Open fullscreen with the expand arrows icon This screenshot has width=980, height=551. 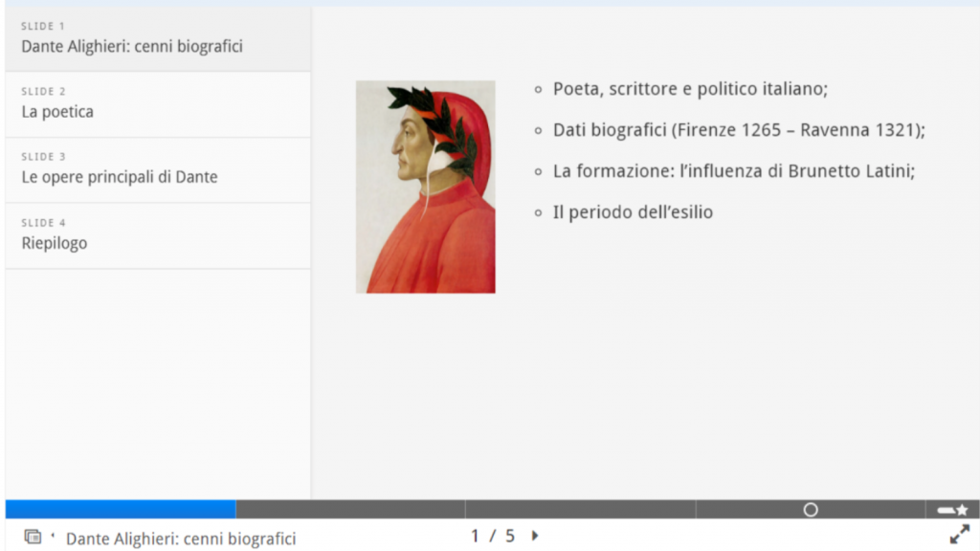point(959,534)
